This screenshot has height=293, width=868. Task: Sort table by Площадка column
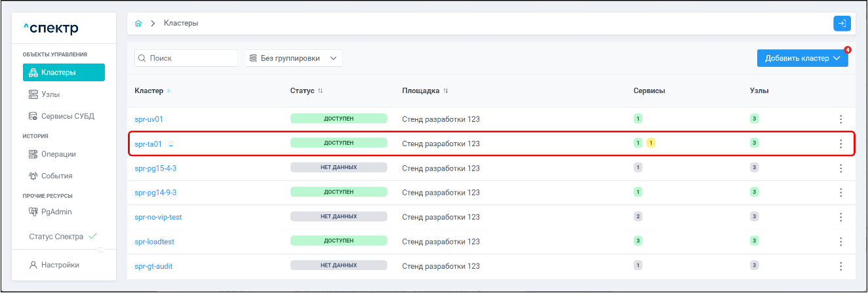click(446, 90)
